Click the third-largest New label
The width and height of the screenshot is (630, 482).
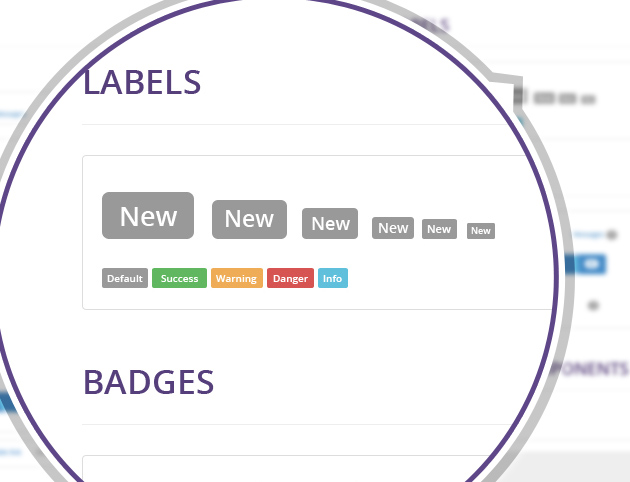[x=330, y=223]
